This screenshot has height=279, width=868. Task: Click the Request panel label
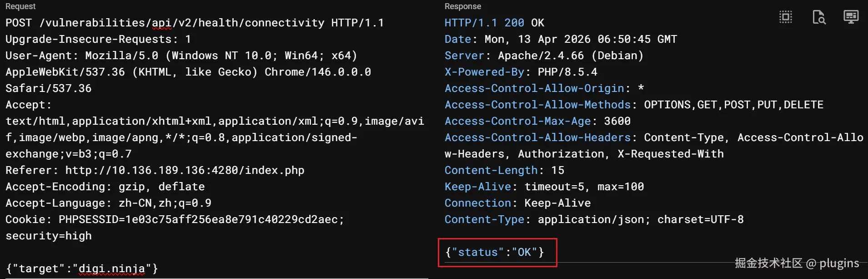(20, 6)
